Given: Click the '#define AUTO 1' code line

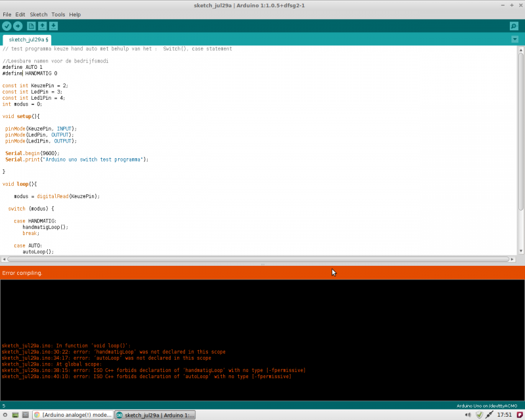Looking at the screenshot, I should pyautogui.click(x=22, y=67).
